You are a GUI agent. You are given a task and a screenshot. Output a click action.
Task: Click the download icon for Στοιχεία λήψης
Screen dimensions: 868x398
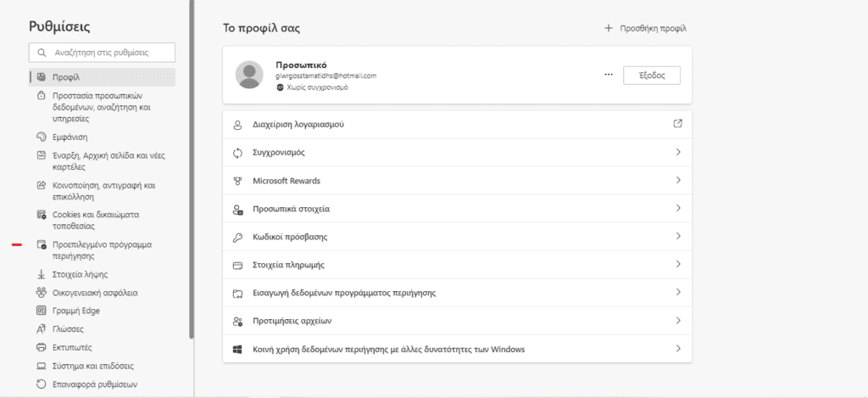(41, 274)
